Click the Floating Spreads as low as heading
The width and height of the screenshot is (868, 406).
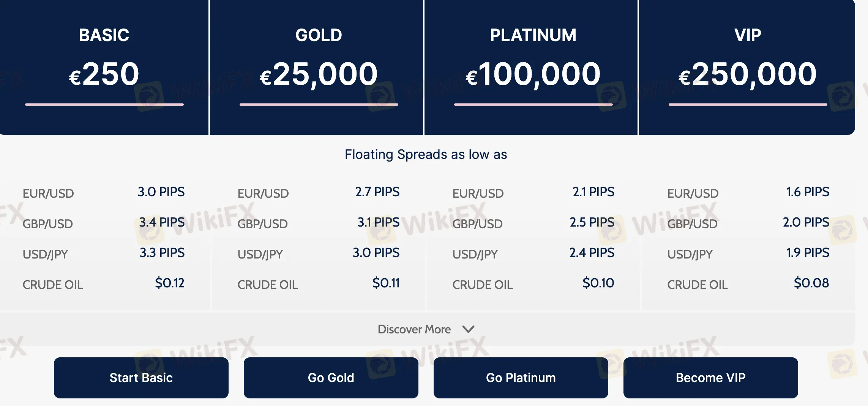426,154
